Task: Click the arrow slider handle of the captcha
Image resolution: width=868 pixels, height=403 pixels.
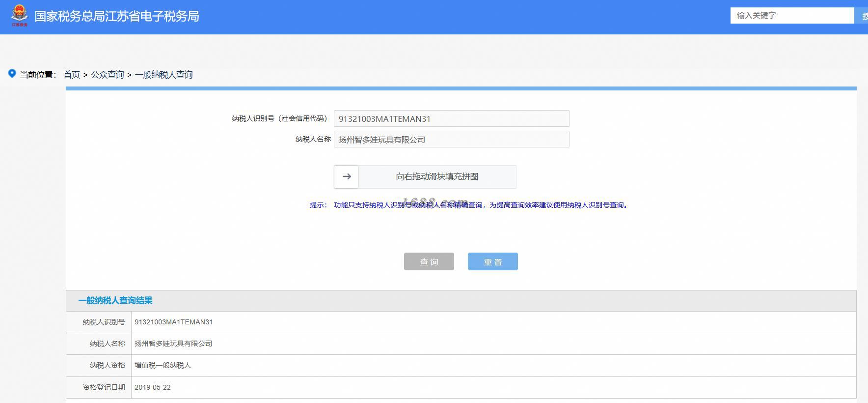Action: point(346,176)
